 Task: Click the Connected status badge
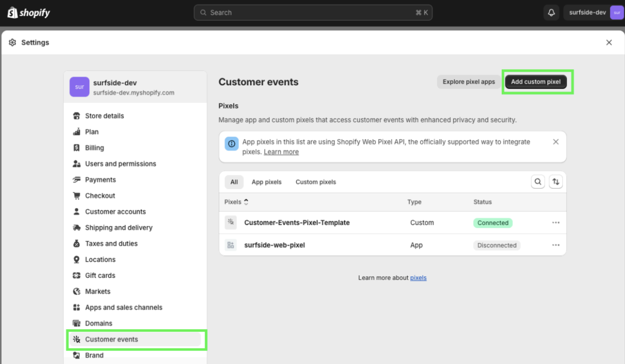tap(493, 223)
